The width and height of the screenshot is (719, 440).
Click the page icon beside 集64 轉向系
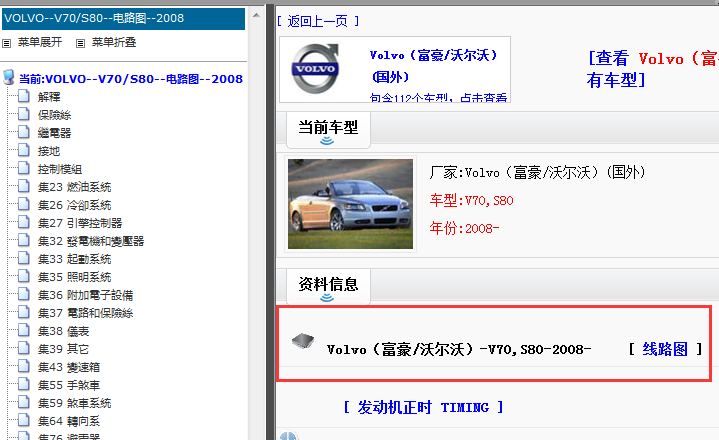pyautogui.click(x=24, y=421)
